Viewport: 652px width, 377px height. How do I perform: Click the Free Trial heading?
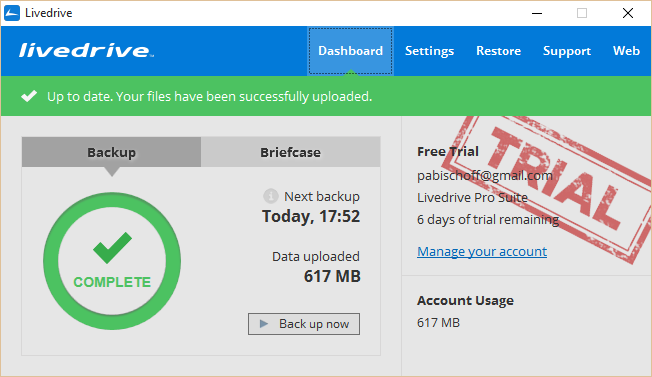pyautogui.click(x=448, y=151)
